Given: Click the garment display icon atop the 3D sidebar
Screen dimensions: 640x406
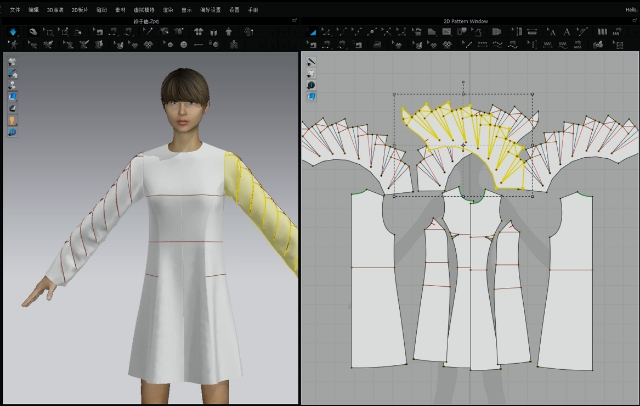Looking at the screenshot, I should point(12,62).
